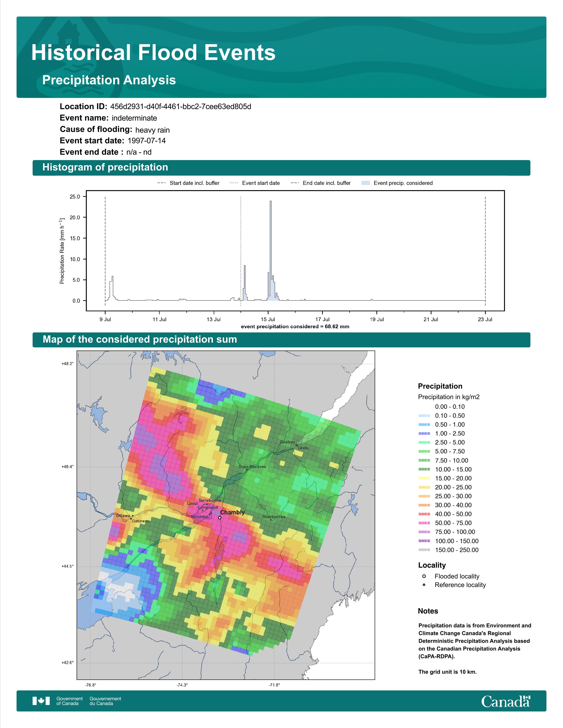Click the Canadian flag symbol in footer
The height and width of the screenshot is (728, 563).
(x=41, y=701)
